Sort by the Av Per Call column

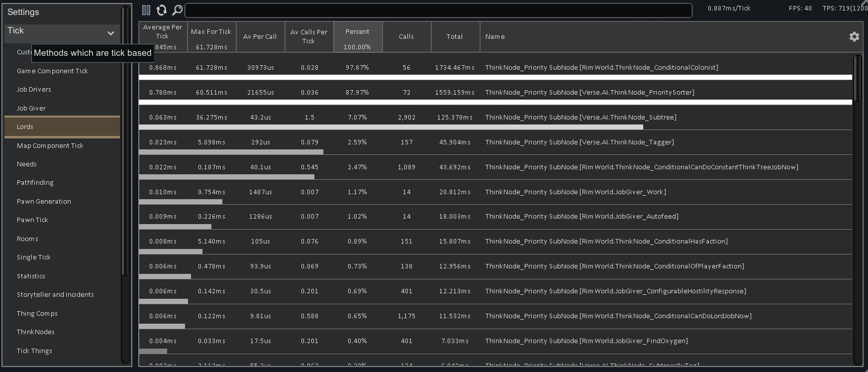tap(260, 37)
